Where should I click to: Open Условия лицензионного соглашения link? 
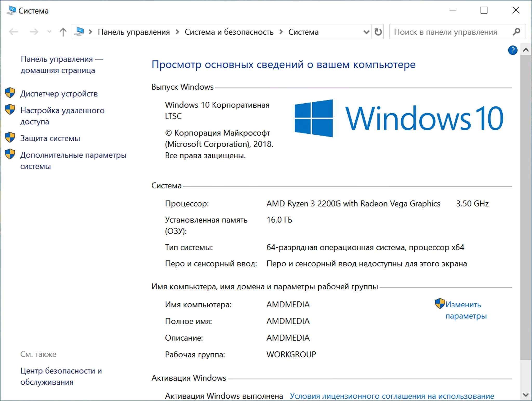pyautogui.click(x=392, y=396)
